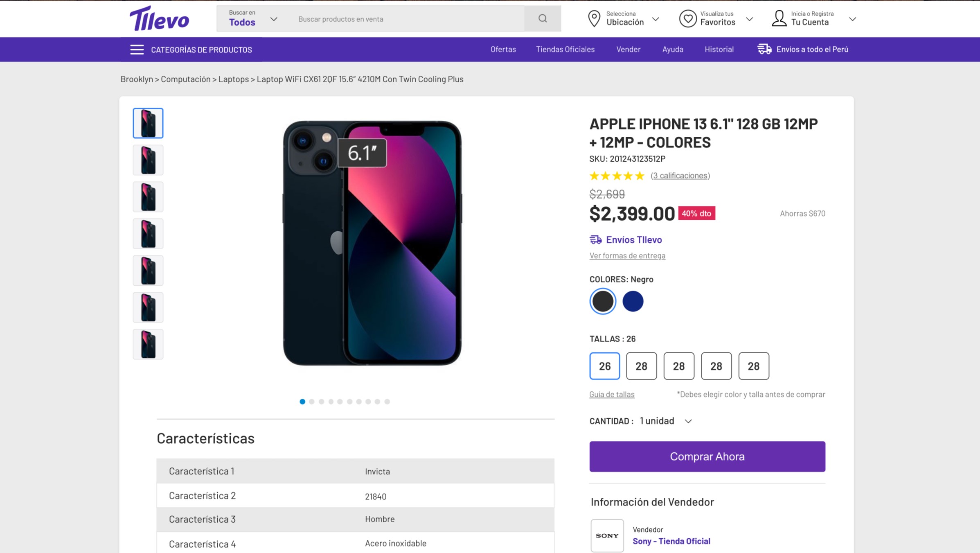Open Ver formas de entrega link
This screenshot has height=553, width=980.
click(x=627, y=255)
